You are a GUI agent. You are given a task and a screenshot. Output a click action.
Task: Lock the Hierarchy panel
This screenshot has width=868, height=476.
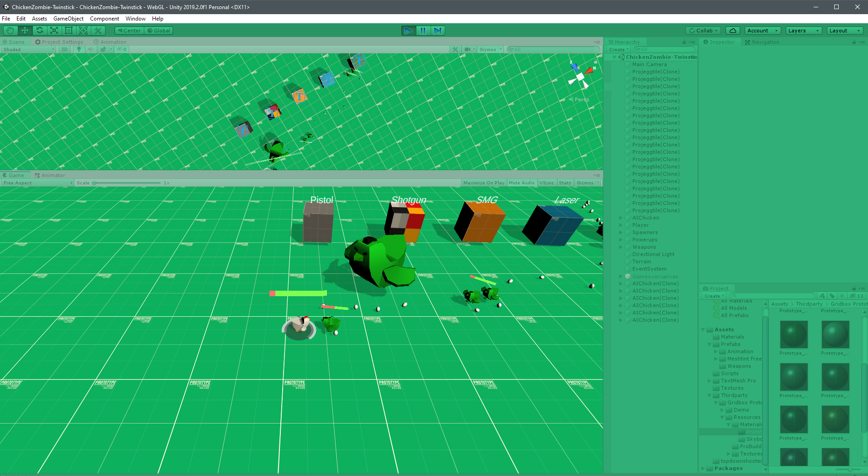click(x=684, y=42)
